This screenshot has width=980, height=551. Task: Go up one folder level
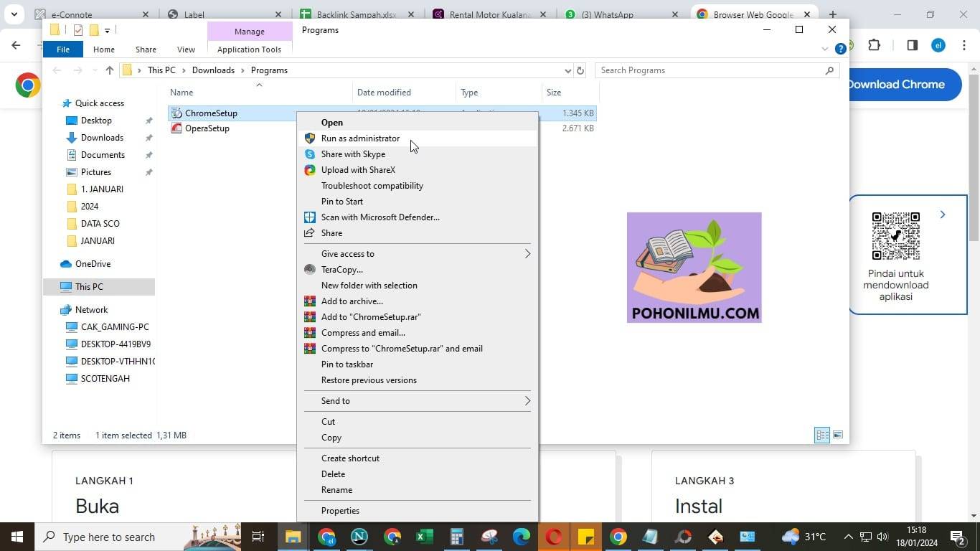point(109,70)
